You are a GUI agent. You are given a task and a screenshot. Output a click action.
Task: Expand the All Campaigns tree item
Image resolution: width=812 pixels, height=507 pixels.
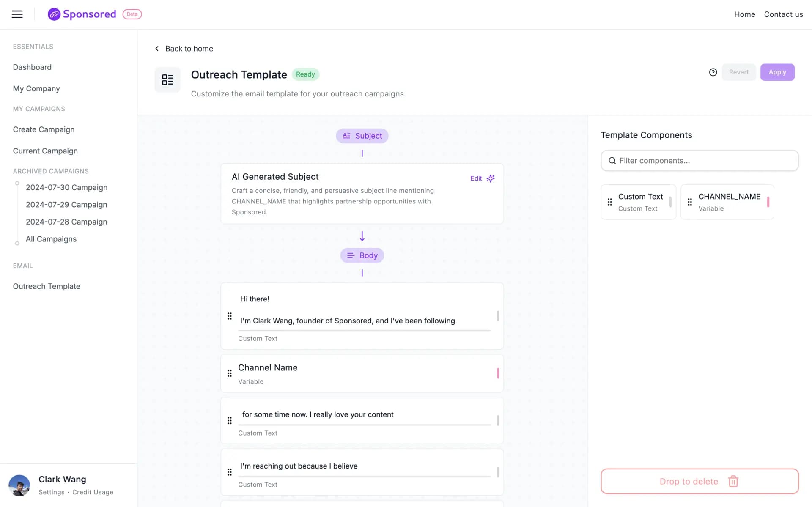[x=51, y=239]
